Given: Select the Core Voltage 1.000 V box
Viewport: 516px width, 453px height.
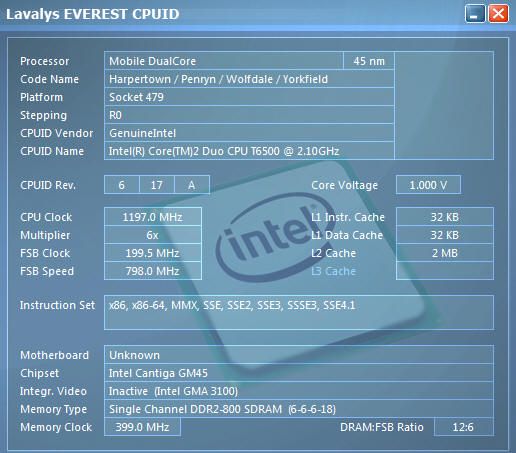Looking at the screenshot, I should (428, 185).
